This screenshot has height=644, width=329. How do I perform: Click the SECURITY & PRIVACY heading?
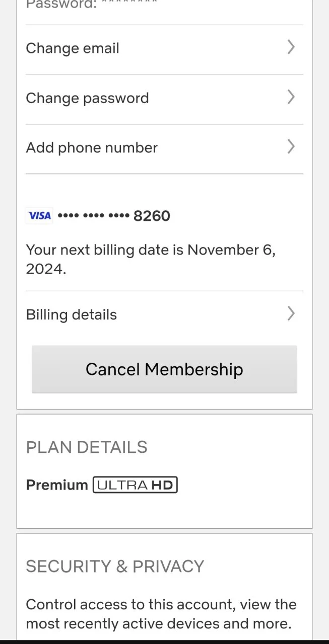point(115,567)
